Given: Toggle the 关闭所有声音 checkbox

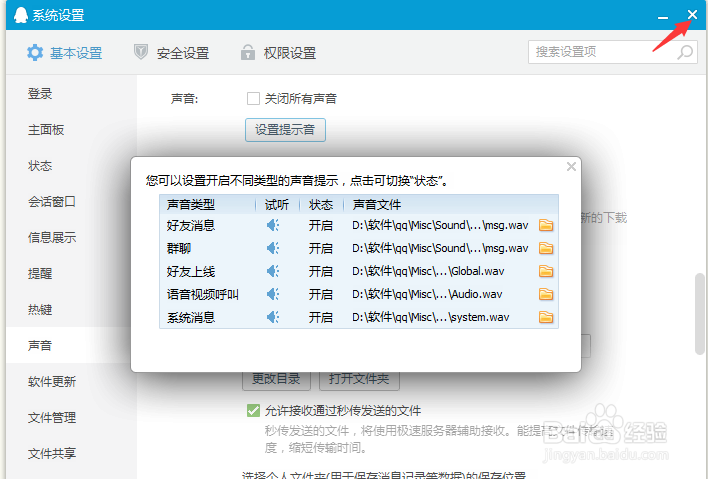Looking at the screenshot, I should 253,98.
